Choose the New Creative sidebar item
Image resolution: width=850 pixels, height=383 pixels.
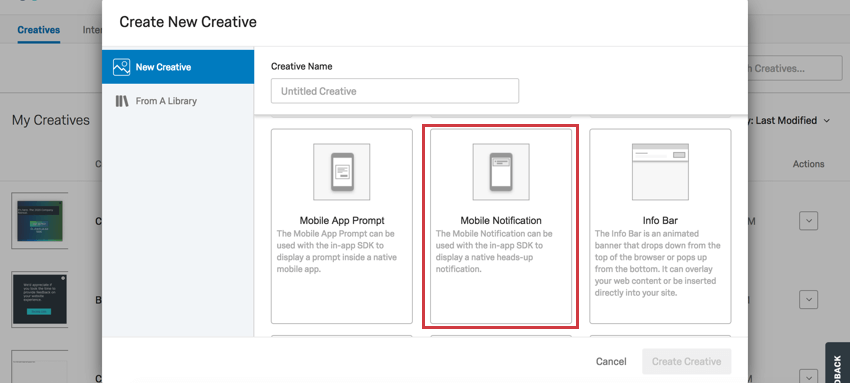click(178, 67)
